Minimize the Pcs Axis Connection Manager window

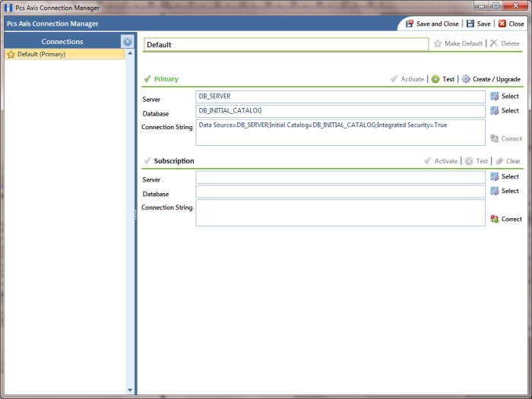(481, 5)
